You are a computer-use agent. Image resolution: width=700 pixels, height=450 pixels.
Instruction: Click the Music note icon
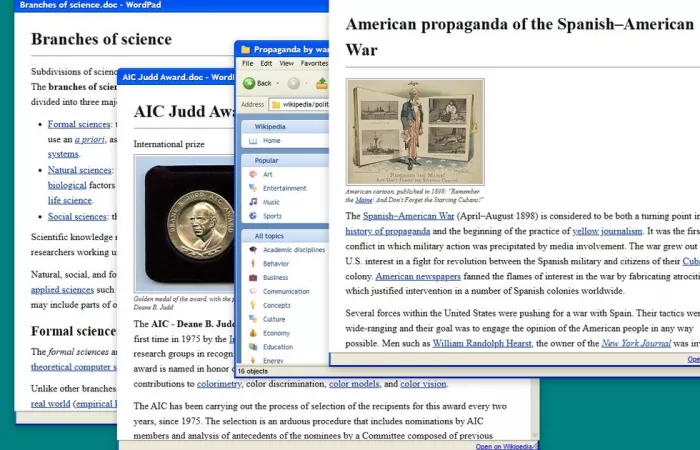(x=253, y=202)
